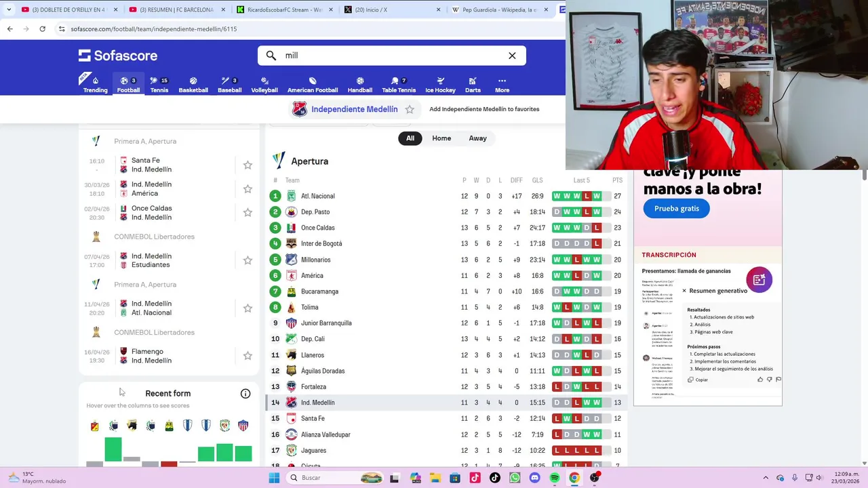
Task: Clear the search field with X
Action: pos(512,56)
